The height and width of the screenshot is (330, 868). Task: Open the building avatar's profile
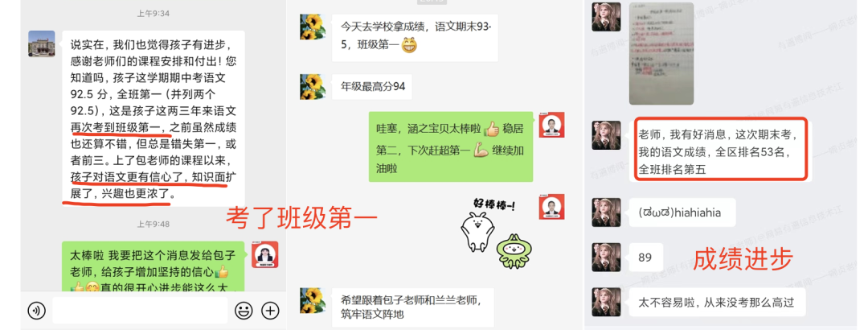42,43
